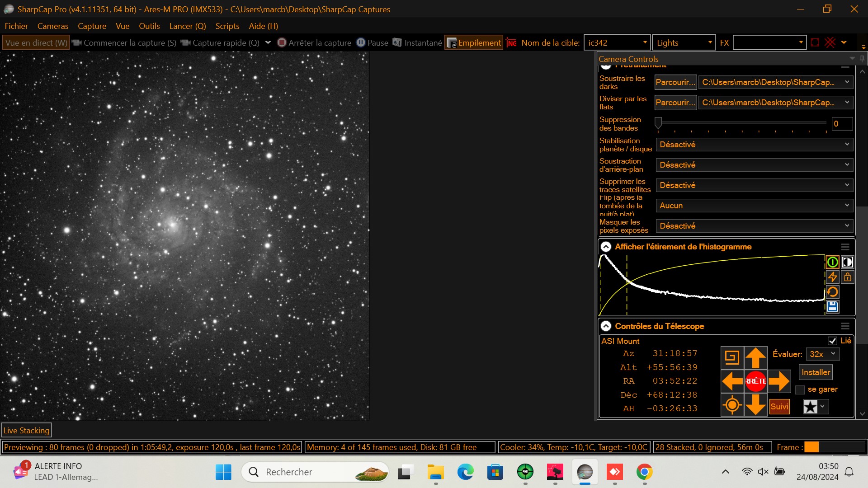Image resolution: width=868 pixels, height=488 pixels.
Task: Click the spiral search icon
Action: point(732,357)
